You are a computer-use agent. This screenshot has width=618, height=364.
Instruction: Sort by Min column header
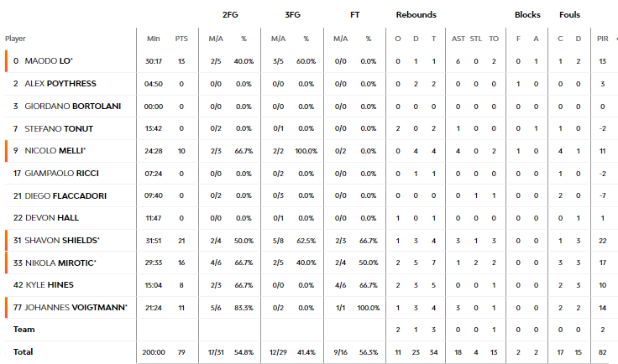click(154, 39)
